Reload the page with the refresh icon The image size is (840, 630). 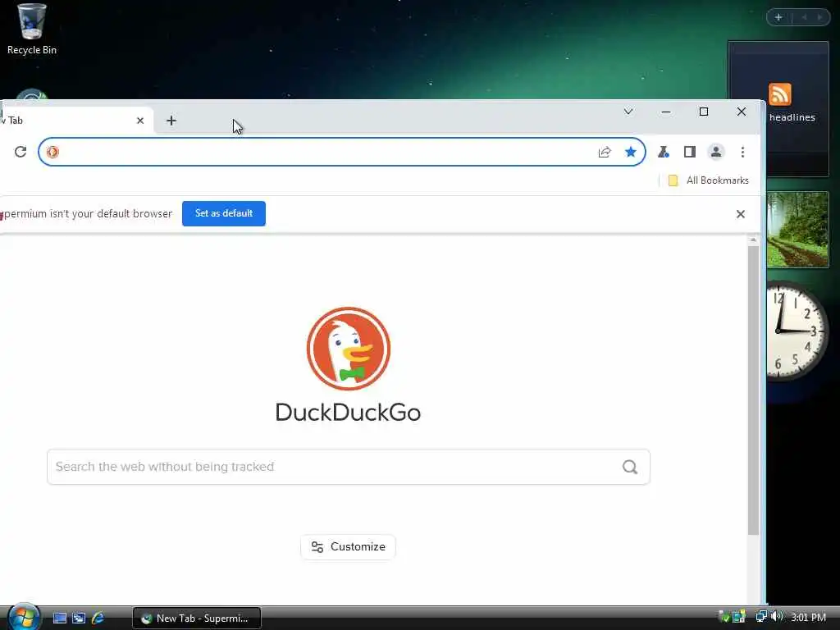21,152
